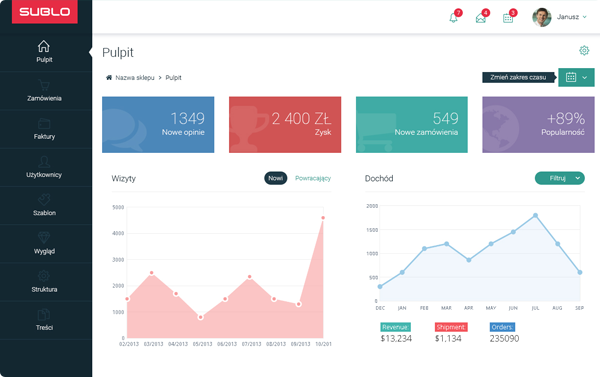The width and height of the screenshot is (600, 377).
Task: Switch Wizyty chart to Powracający
Action: [x=313, y=178]
